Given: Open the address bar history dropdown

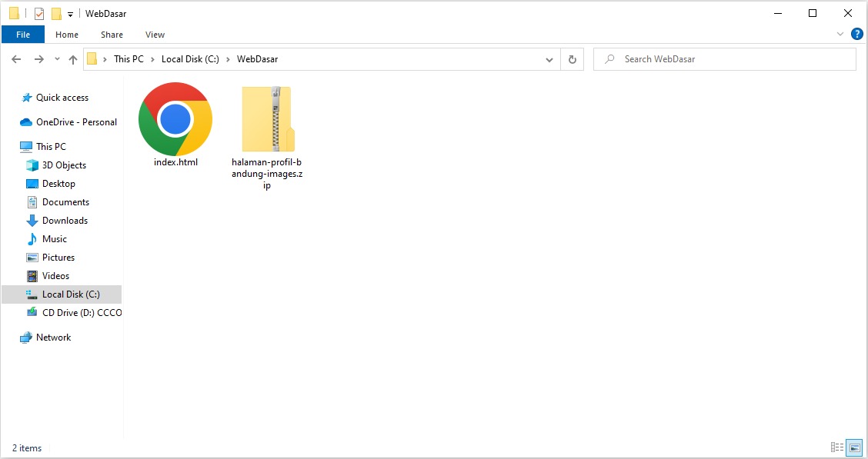Looking at the screenshot, I should (x=549, y=59).
